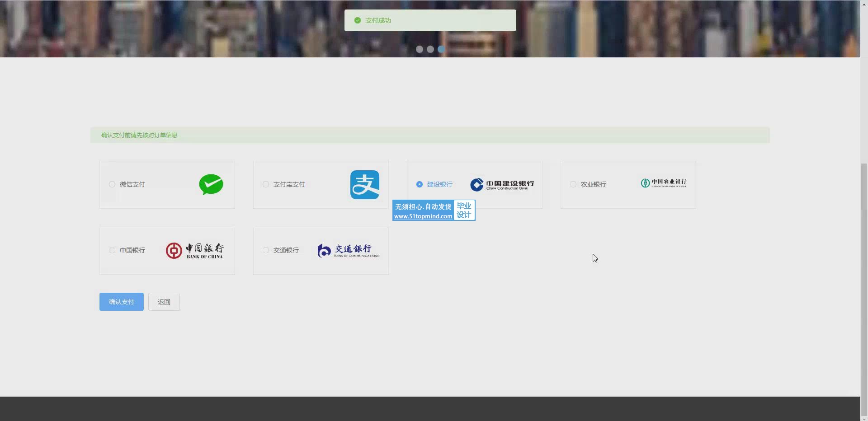Click the China Construction Bank logo
Screen dimensions: 868x421
(502, 184)
